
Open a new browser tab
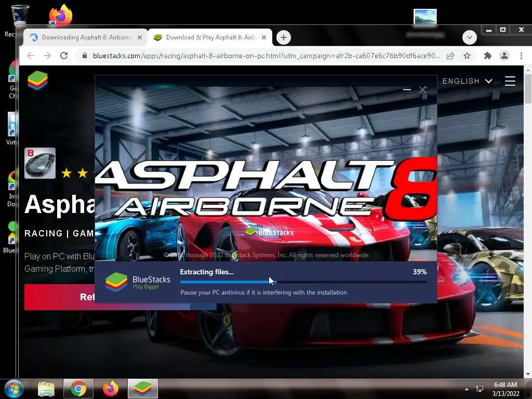[284, 37]
